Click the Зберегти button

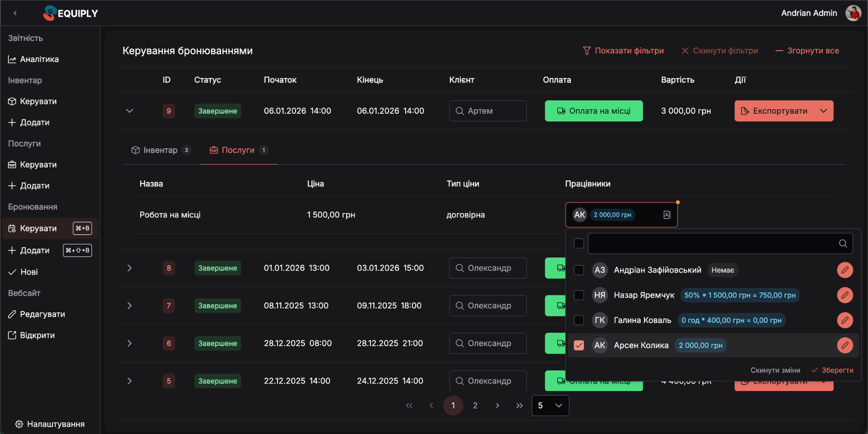[832, 370]
